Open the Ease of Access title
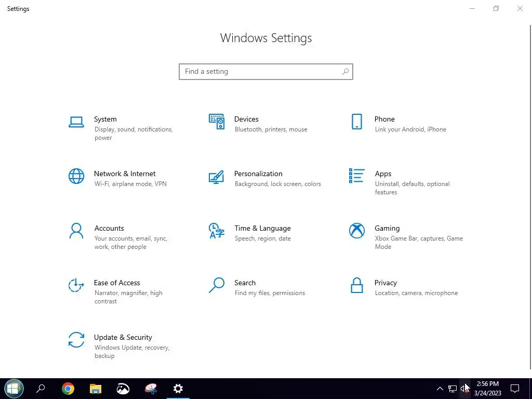The image size is (532, 399). tap(117, 283)
